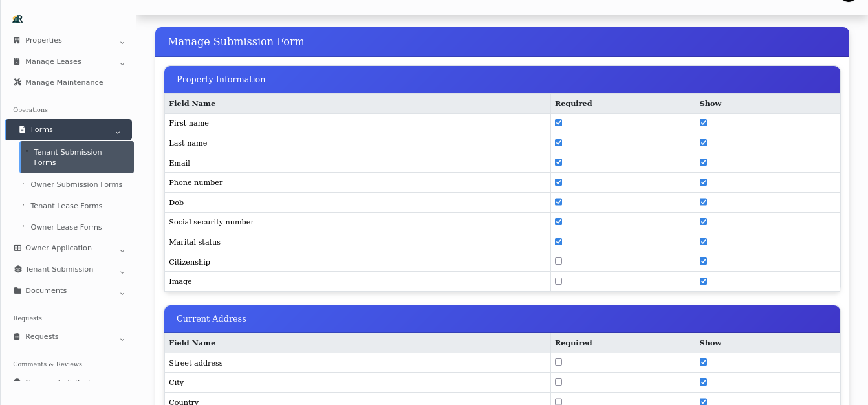Disable Show for Social security number
868x405 pixels.
(x=703, y=221)
